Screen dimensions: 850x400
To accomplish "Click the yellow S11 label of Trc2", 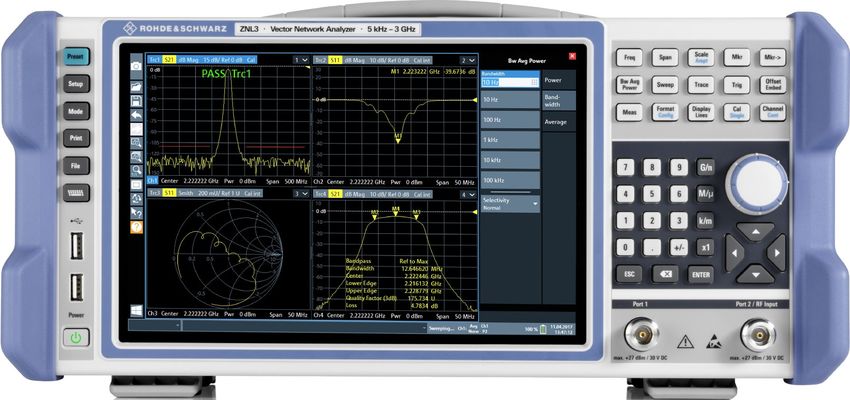I will [x=335, y=60].
